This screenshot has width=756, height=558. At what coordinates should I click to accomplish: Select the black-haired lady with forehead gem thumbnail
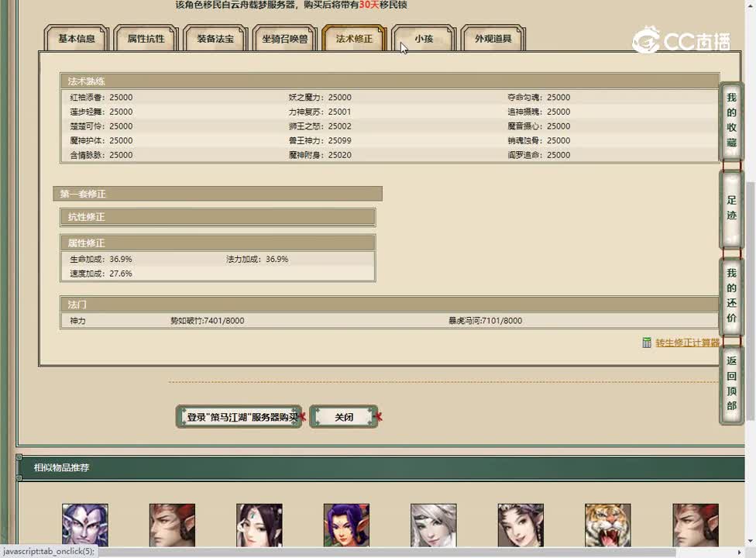(x=259, y=525)
